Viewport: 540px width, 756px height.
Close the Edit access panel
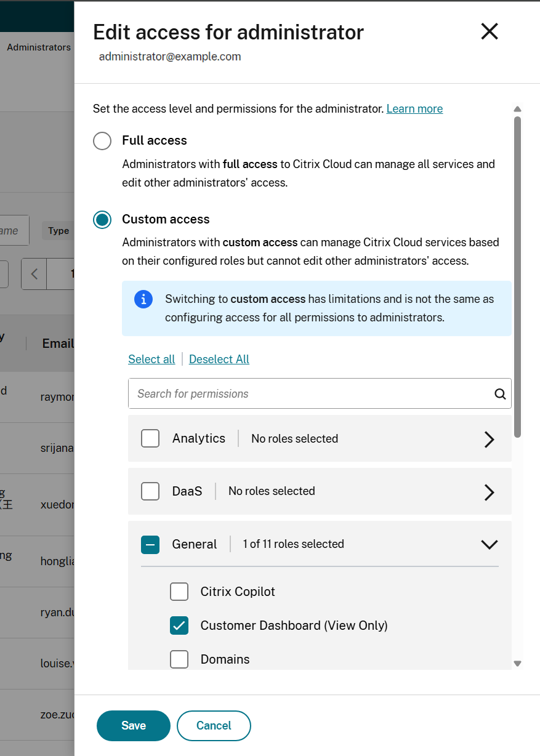490,31
